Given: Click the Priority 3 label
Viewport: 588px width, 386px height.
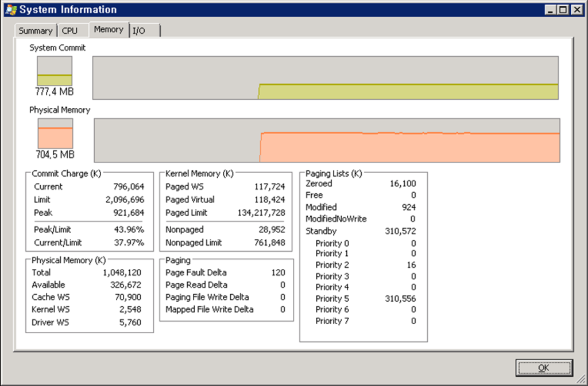Looking at the screenshot, I should click(332, 276).
